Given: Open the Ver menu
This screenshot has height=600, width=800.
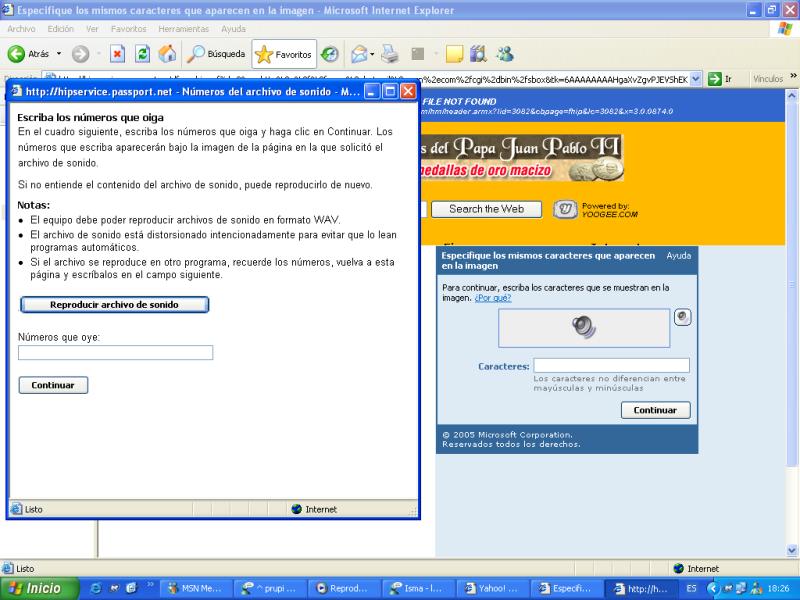Looking at the screenshot, I should click(x=92, y=29).
